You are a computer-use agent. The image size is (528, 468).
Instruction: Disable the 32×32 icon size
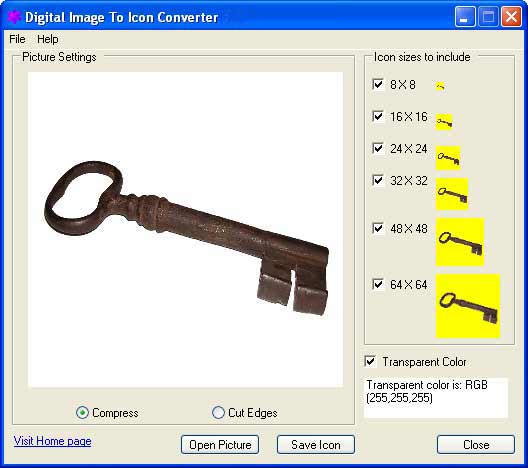[378, 180]
